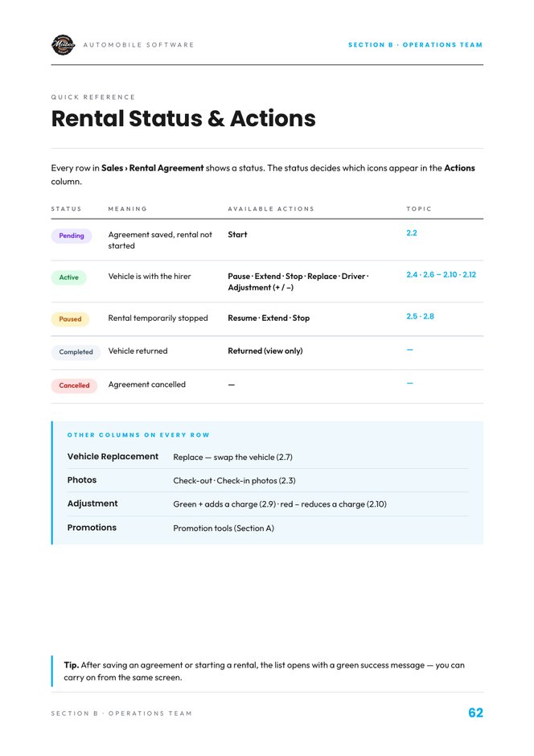Click the 'Returned (view only)' text

[x=265, y=351]
